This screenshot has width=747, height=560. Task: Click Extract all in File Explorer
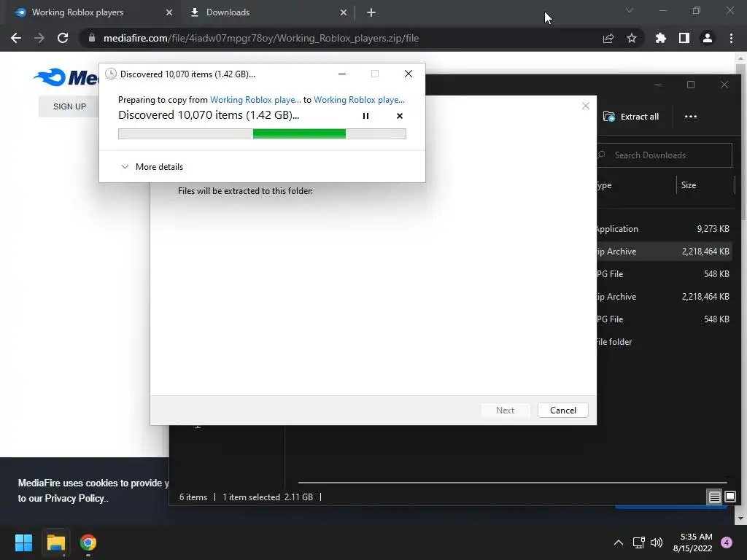631,117
